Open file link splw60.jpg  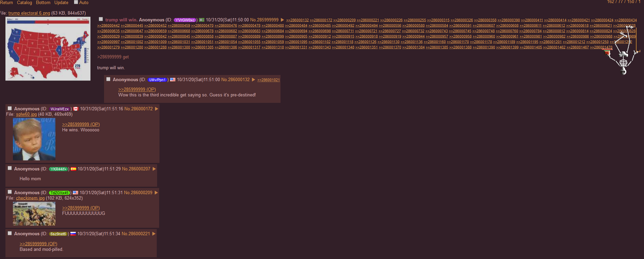pos(26,114)
